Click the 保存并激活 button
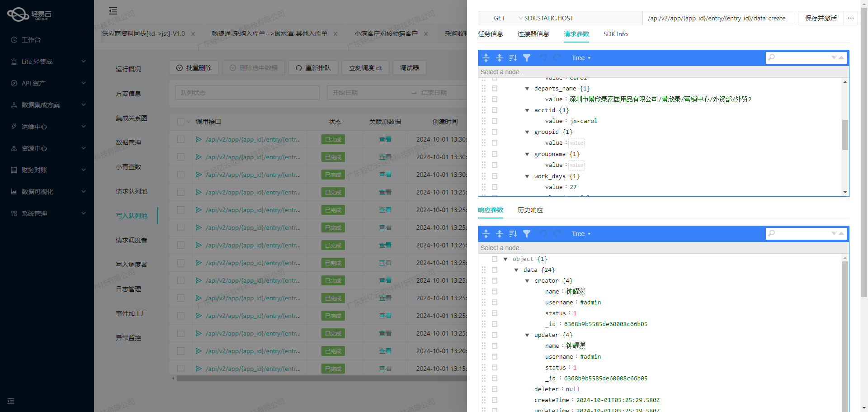This screenshot has width=868, height=412. pyautogui.click(x=821, y=18)
